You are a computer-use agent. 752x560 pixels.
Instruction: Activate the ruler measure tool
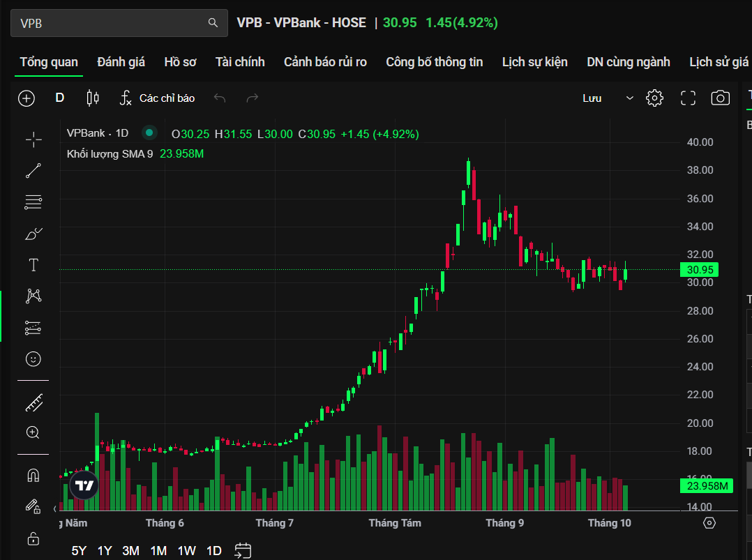33,402
